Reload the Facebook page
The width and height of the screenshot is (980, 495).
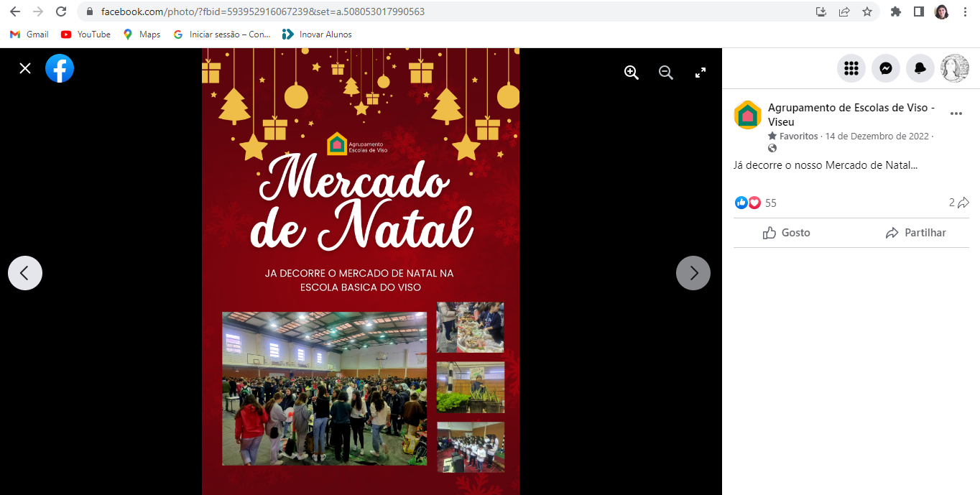[61, 11]
